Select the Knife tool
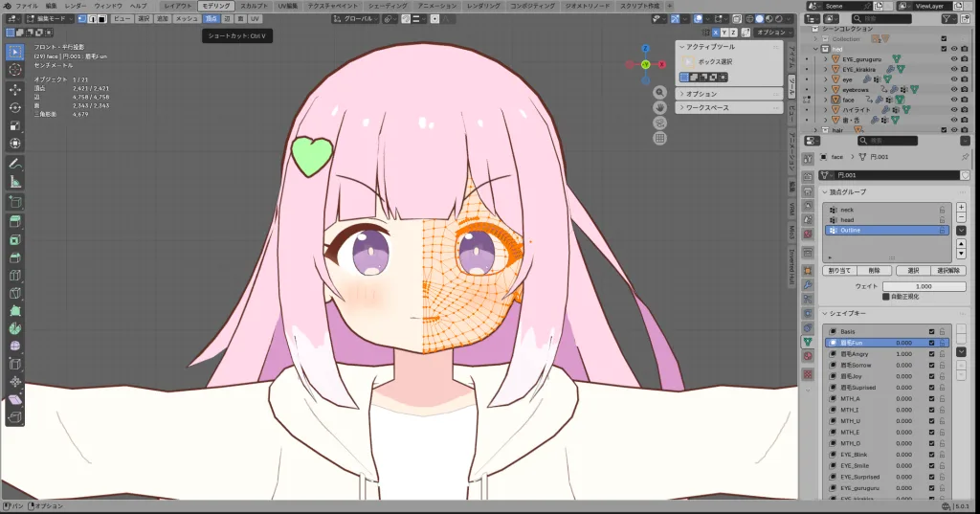980x514 pixels. coord(15,293)
